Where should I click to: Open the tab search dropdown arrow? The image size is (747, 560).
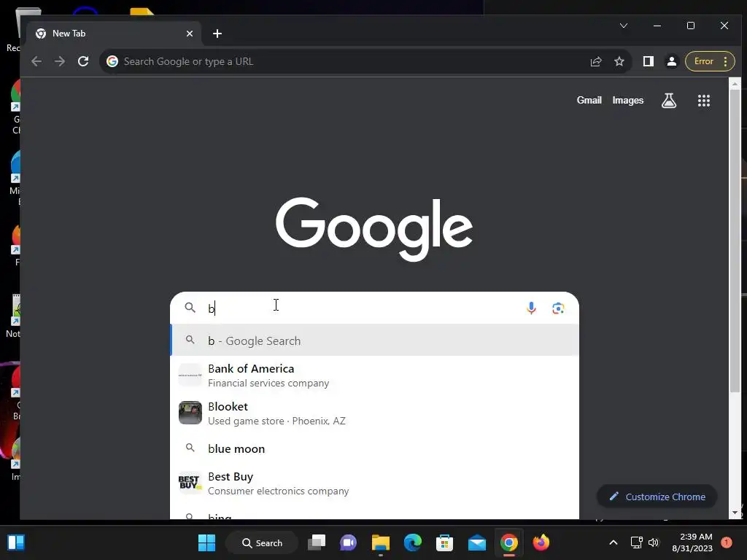pyautogui.click(x=624, y=26)
